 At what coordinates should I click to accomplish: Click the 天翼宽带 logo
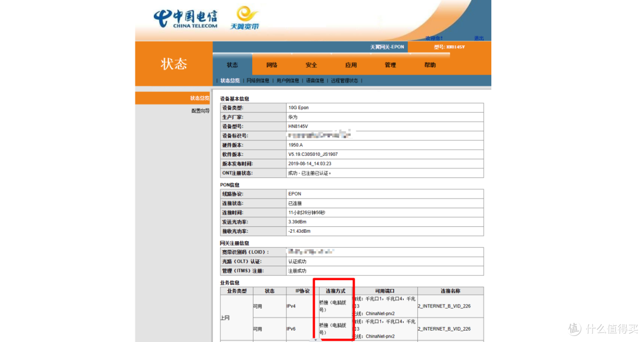(245, 18)
